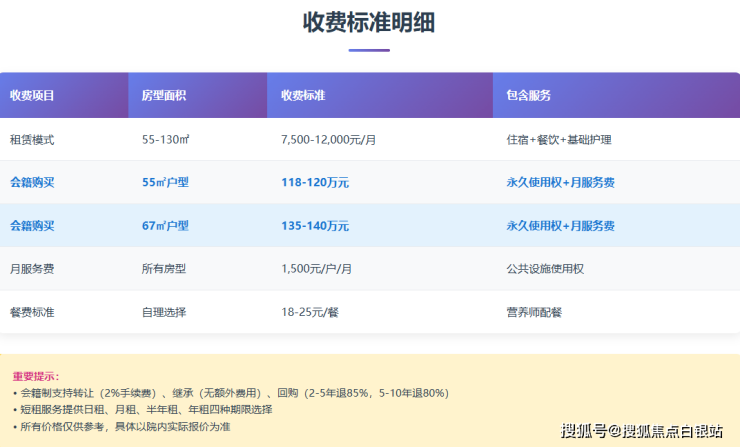Select the 1,500元/户/月 fee cell

320,269
